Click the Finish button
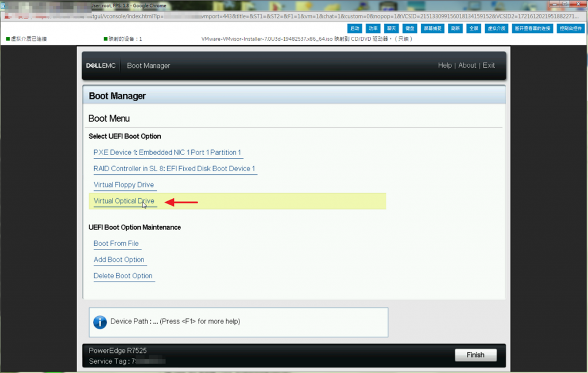This screenshot has height=373, width=588. click(475, 355)
